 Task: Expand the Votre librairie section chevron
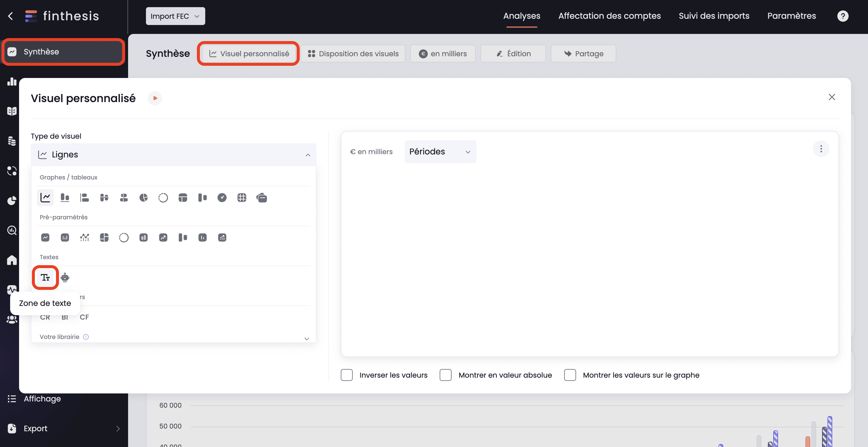[x=307, y=339]
